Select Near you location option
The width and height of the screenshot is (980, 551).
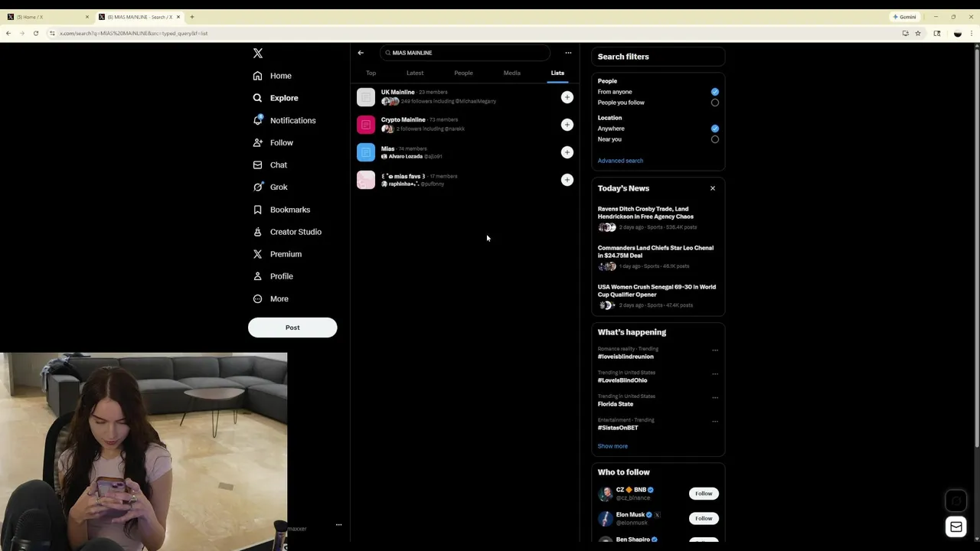click(x=715, y=139)
